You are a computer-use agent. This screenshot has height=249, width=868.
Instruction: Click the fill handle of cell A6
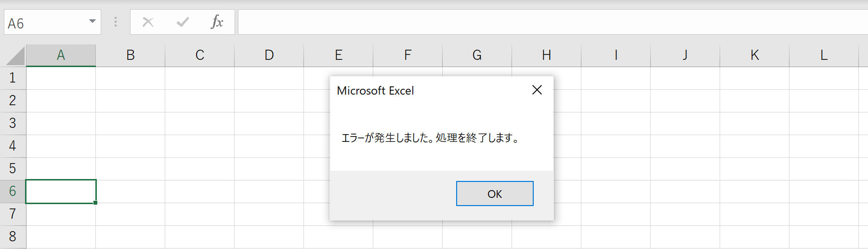pyautogui.click(x=95, y=203)
